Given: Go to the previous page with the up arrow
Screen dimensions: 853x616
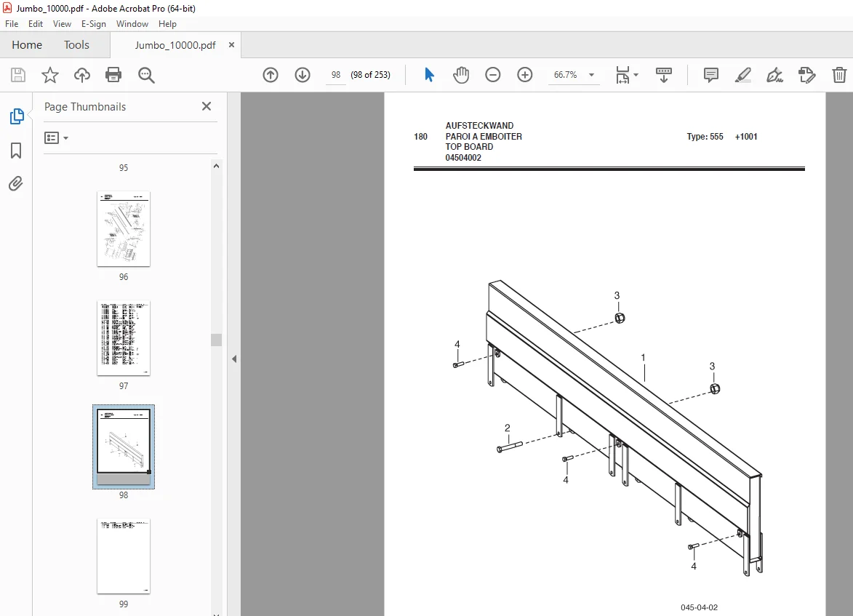Looking at the screenshot, I should [271, 75].
